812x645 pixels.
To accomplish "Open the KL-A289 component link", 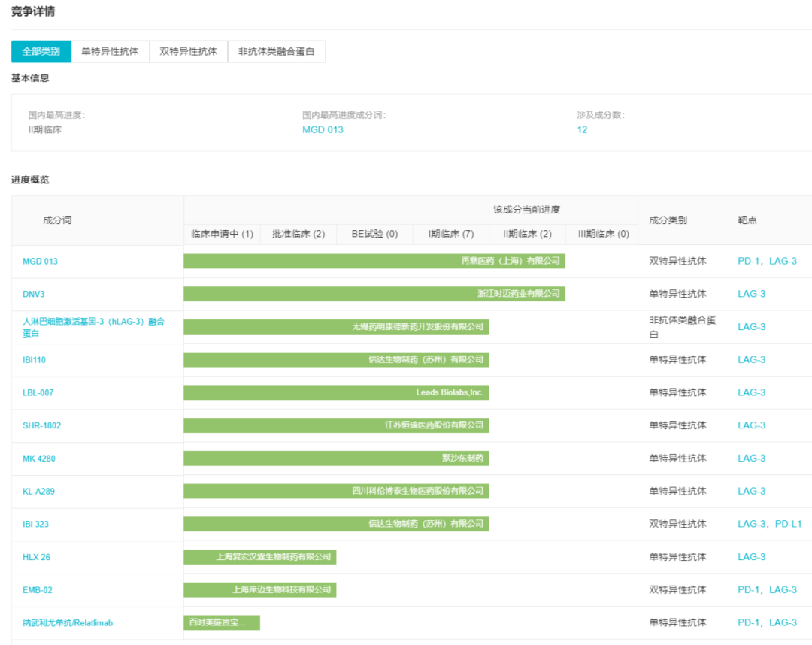I will click(38, 491).
